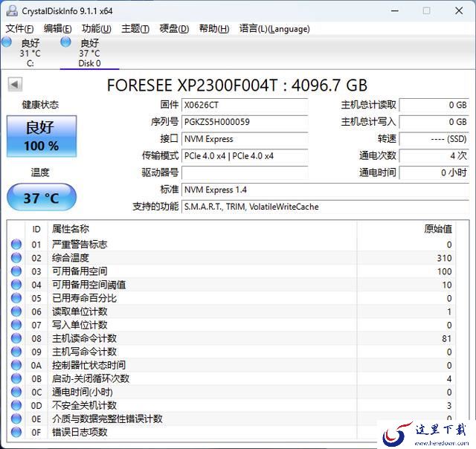Click the 通电次数 value 4 次
This screenshot has height=449, width=476.
pos(434,156)
